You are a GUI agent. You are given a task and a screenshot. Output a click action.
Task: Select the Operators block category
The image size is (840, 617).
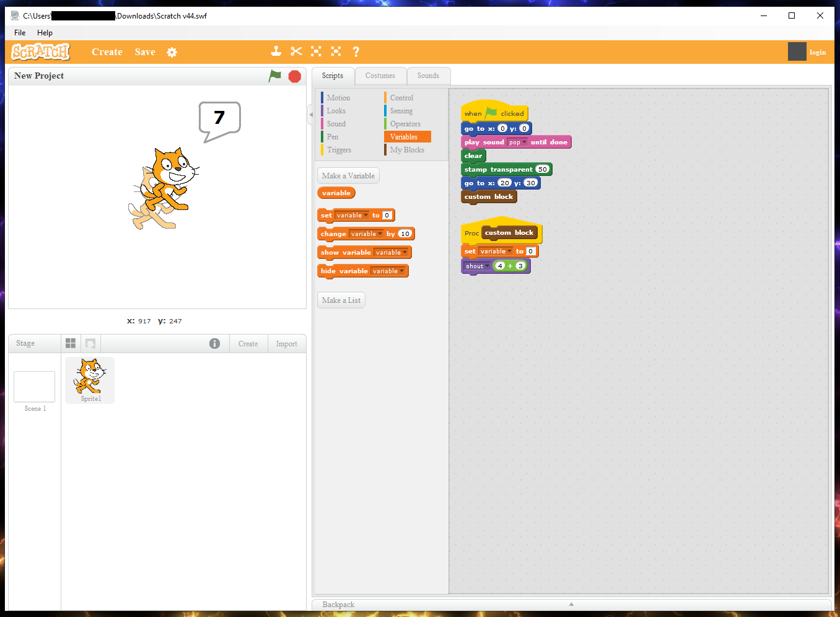pyautogui.click(x=404, y=123)
